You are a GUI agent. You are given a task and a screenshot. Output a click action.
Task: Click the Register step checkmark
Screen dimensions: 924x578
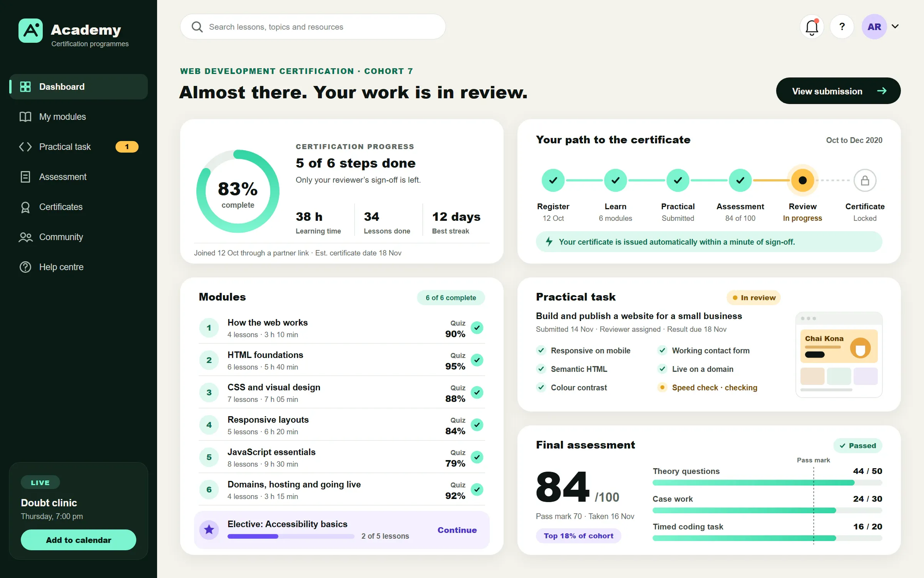tap(553, 180)
